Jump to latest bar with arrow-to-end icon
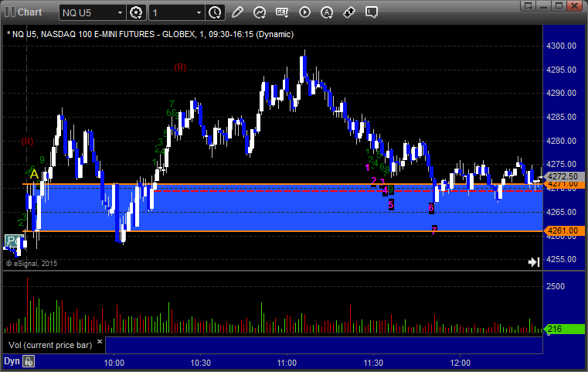The width and height of the screenshot is (588, 372). coord(534,262)
